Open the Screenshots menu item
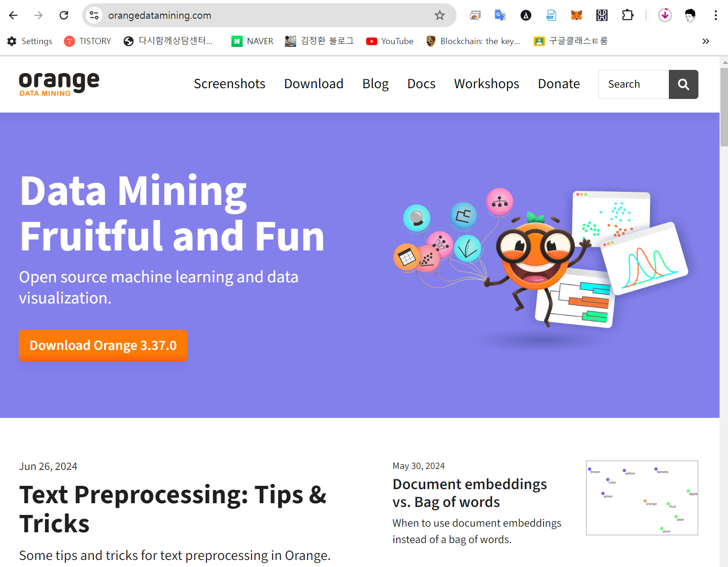 tap(230, 84)
